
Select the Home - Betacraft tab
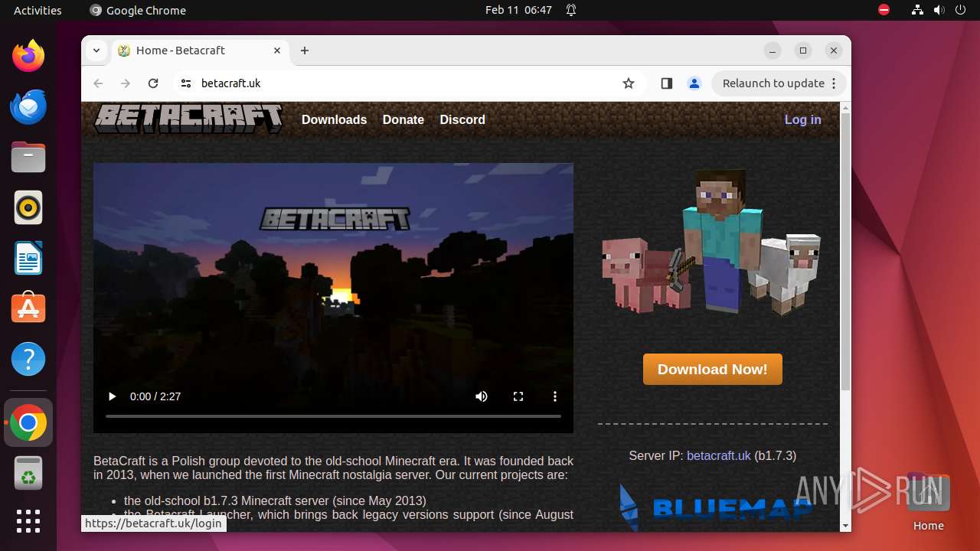200,51
